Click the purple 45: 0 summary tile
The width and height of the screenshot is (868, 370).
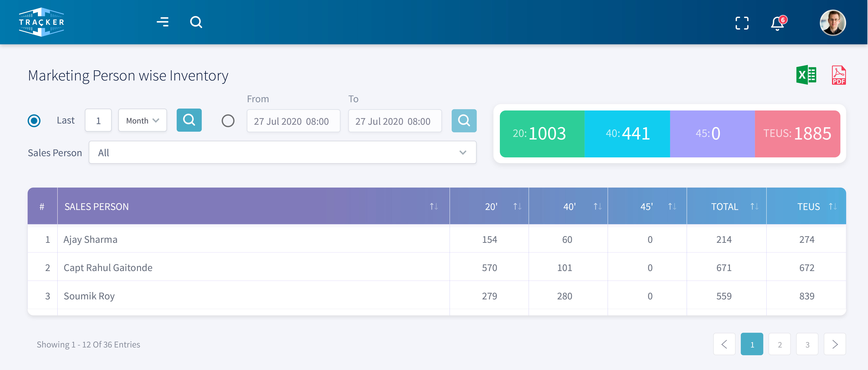712,134
